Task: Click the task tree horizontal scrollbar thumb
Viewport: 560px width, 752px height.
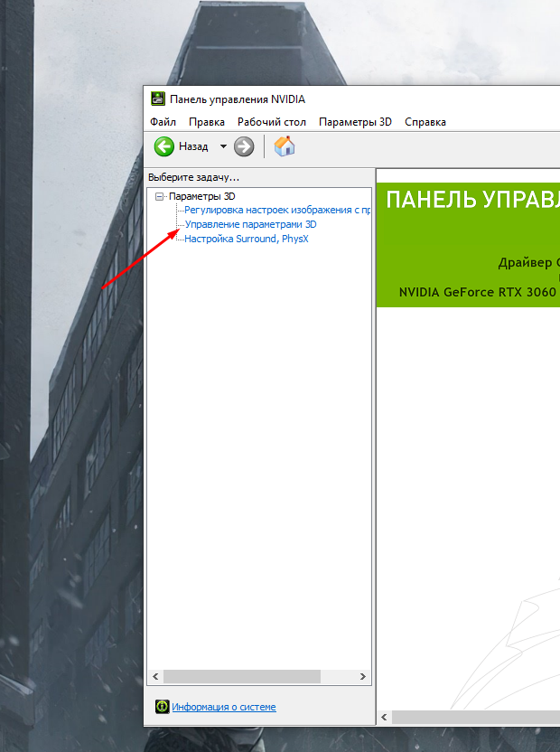Action: pos(242,676)
